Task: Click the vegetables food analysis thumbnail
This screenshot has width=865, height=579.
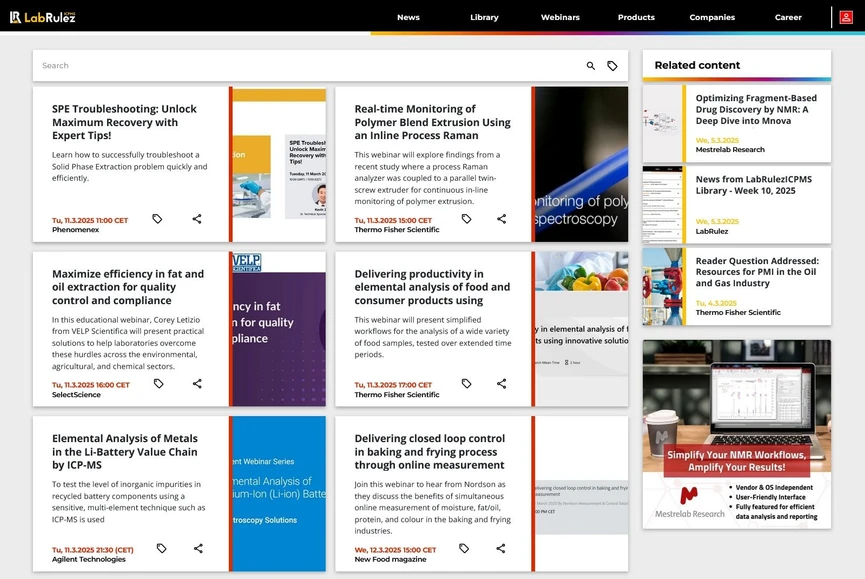Action: [581, 329]
